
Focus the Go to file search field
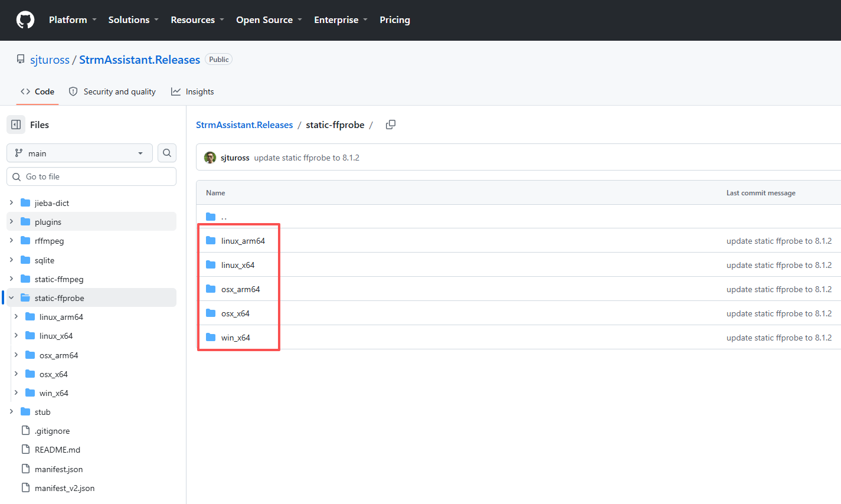tap(91, 176)
